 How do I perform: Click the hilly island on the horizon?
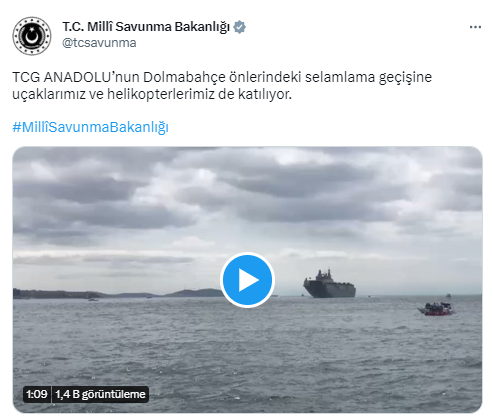pyautogui.click(x=194, y=293)
